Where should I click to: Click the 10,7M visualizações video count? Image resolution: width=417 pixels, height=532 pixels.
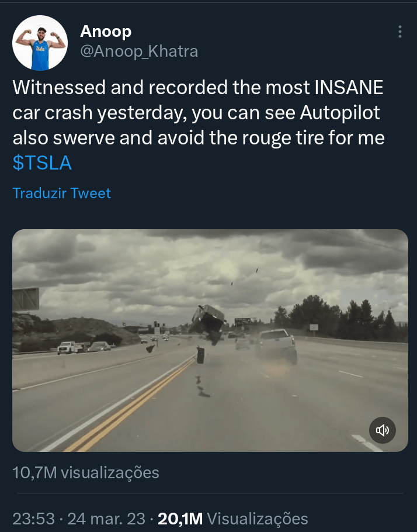coord(86,472)
